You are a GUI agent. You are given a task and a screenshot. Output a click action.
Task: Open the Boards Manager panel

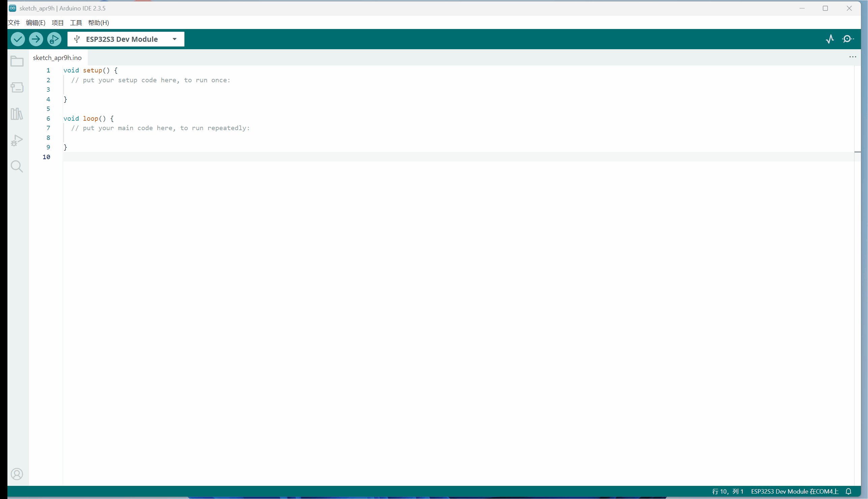coord(17,87)
